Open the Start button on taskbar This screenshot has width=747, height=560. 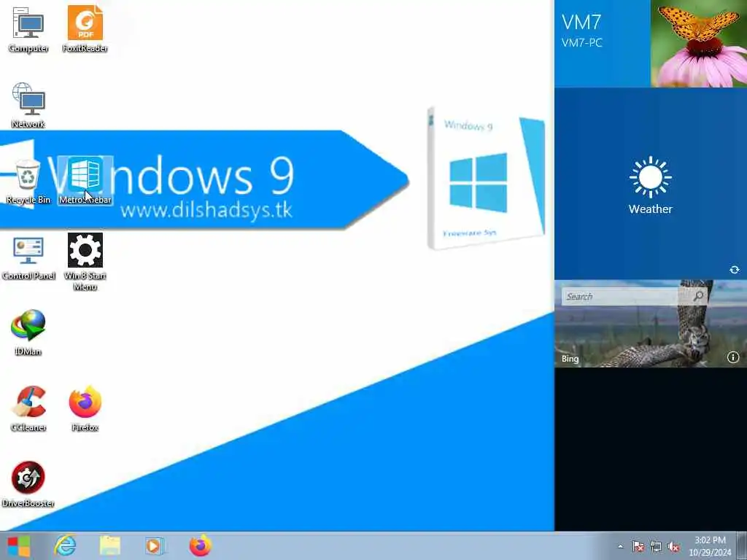[x=19, y=545]
